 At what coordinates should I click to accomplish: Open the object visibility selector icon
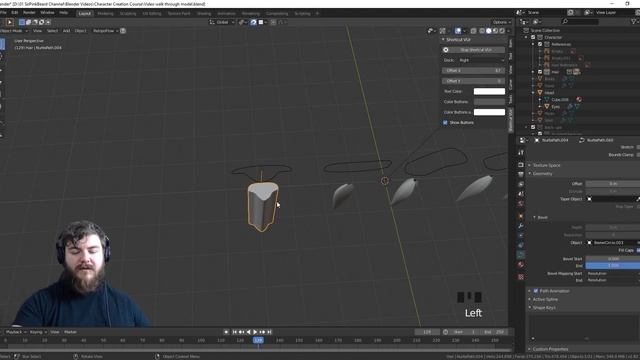(430, 31)
